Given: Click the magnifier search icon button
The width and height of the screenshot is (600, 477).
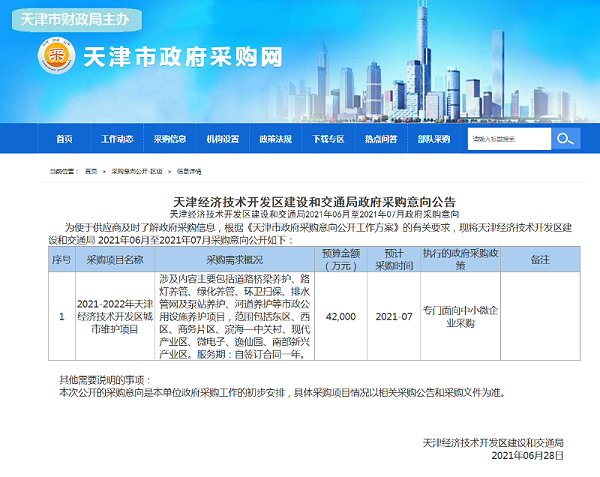Looking at the screenshot, I should pos(566,138).
